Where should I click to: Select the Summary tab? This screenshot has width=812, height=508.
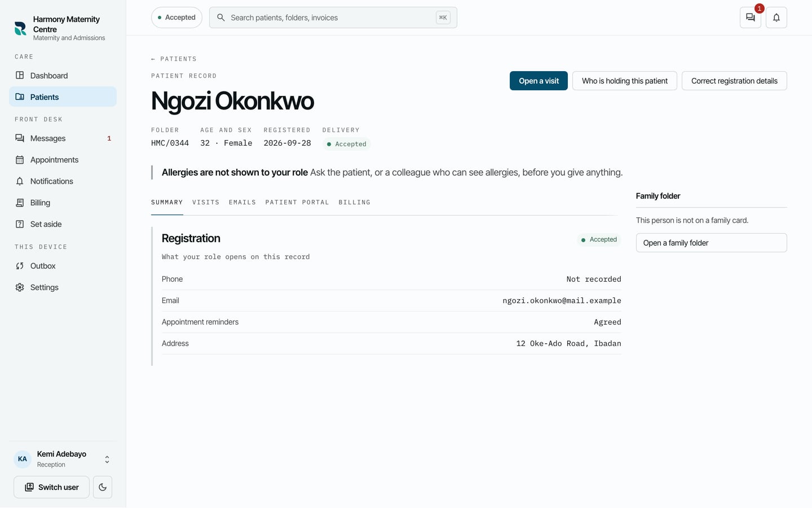click(x=167, y=202)
